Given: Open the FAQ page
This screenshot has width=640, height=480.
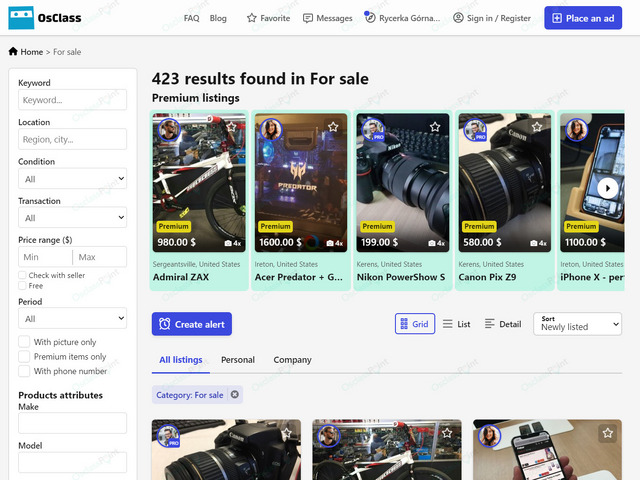Looking at the screenshot, I should 191,18.
